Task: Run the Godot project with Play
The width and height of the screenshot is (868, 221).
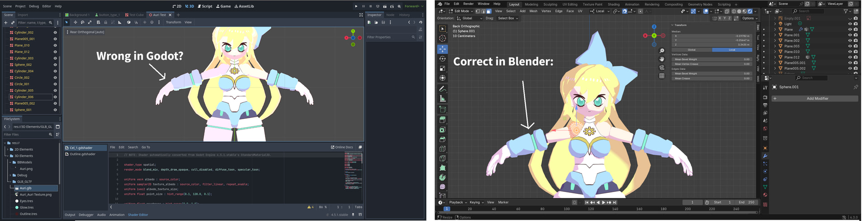Action: point(356,6)
